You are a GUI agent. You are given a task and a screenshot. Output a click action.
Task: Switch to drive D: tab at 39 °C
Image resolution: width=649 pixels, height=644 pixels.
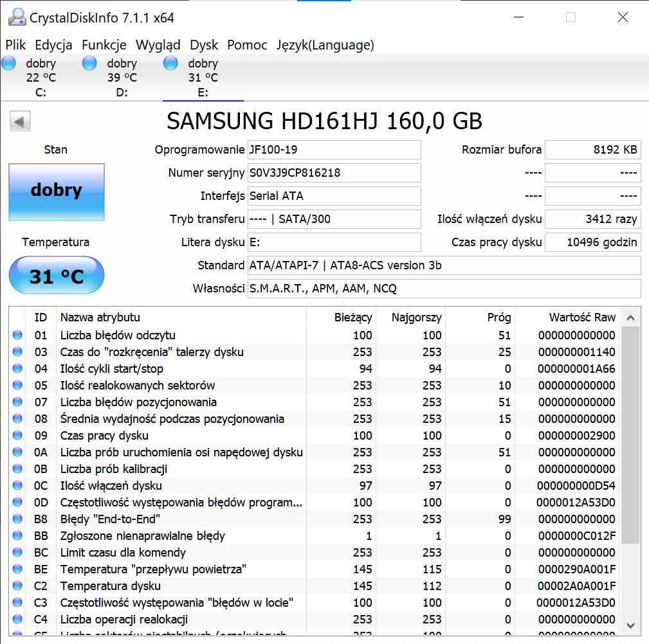[122, 78]
